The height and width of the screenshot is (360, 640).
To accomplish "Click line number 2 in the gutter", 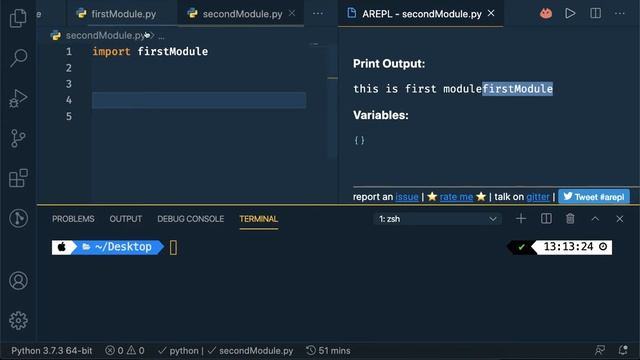I will 69,68.
